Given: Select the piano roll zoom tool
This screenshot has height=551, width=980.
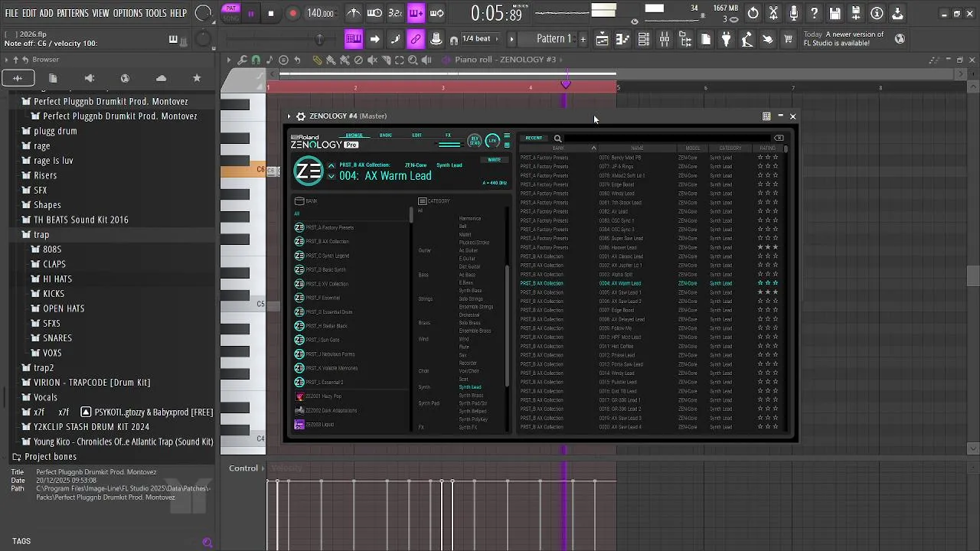Looking at the screenshot, I should pyautogui.click(x=413, y=60).
